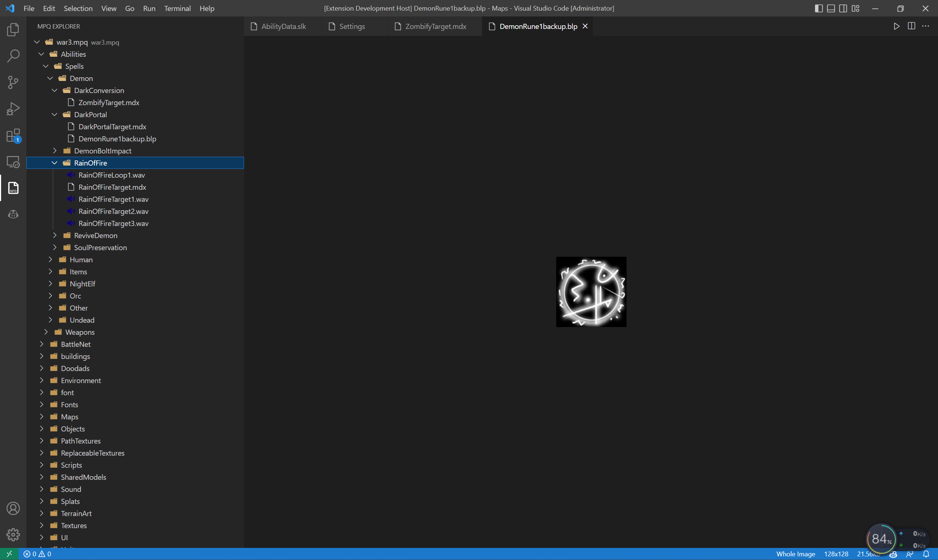Open the Copilot icon in activity bar

(x=13, y=214)
